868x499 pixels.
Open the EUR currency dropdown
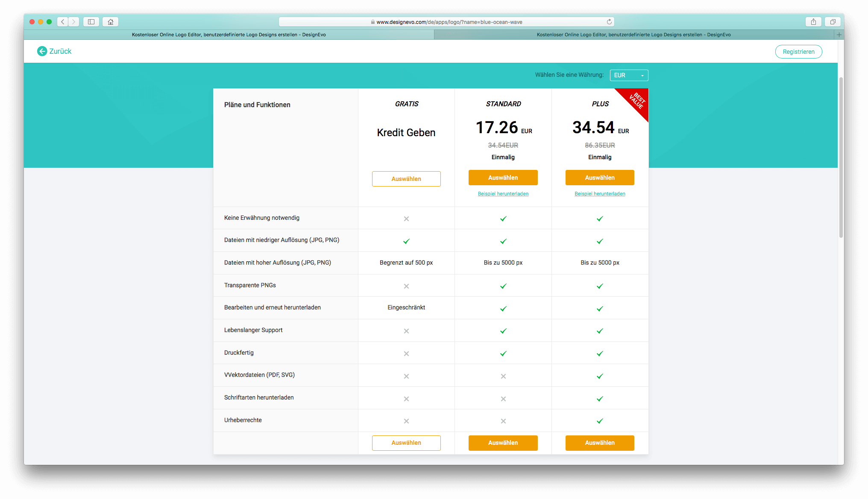(x=628, y=75)
